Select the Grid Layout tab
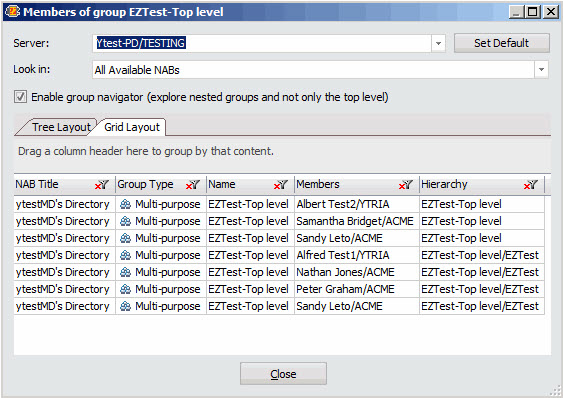 pyautogui.click(x=131, y=127)
